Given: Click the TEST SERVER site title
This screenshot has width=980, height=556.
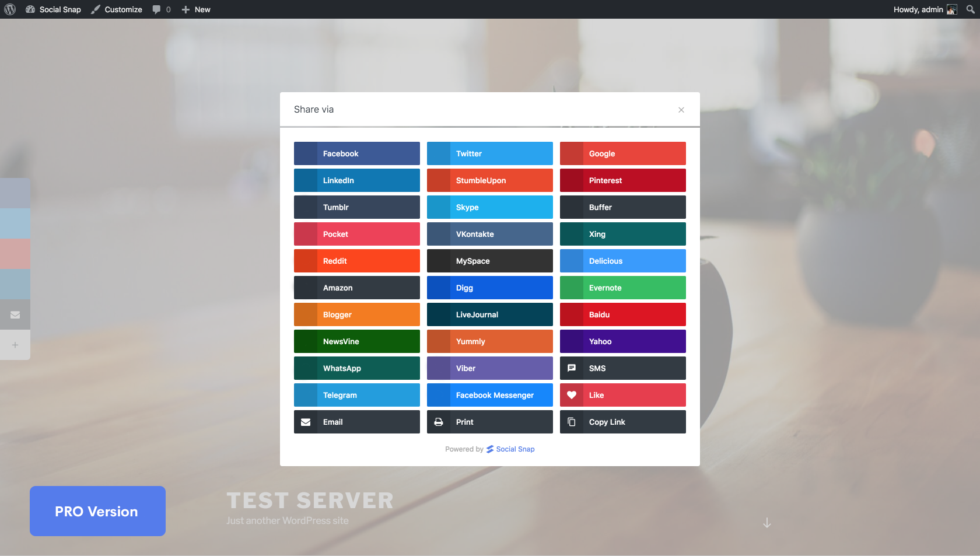Looking at the screenshot, I should pyautogui.click(x=310, y=501).
